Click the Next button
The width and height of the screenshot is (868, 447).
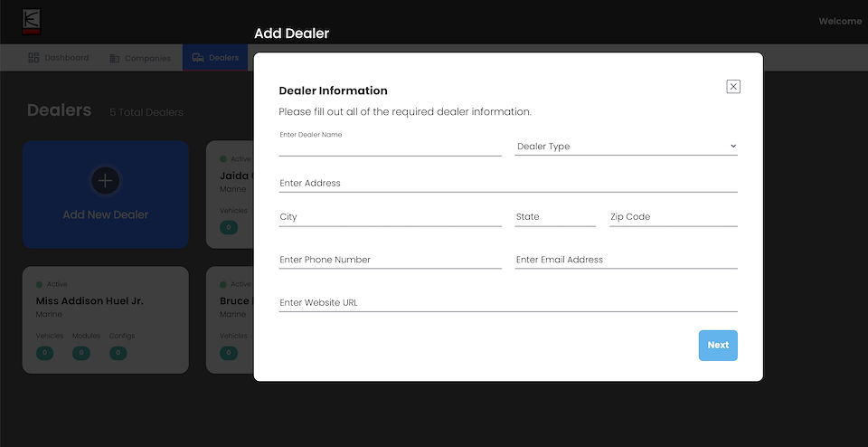pos(718,345)
